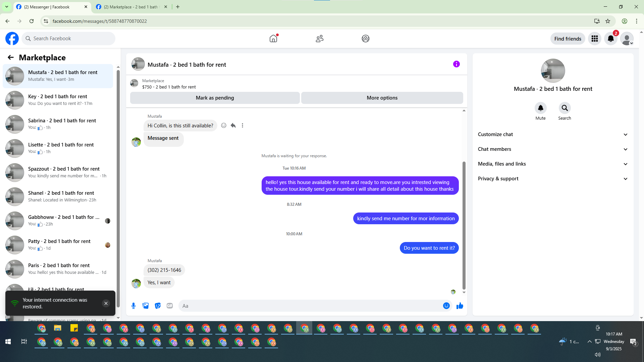Mark the listing as pending
The image size is (644, 362).
pyautogui.click(x=215, y=98)
